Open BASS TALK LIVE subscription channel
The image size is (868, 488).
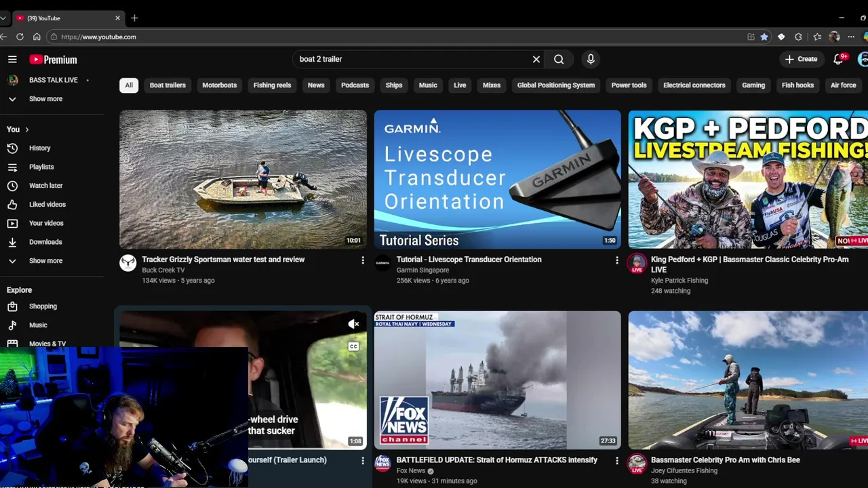point(54,80)
